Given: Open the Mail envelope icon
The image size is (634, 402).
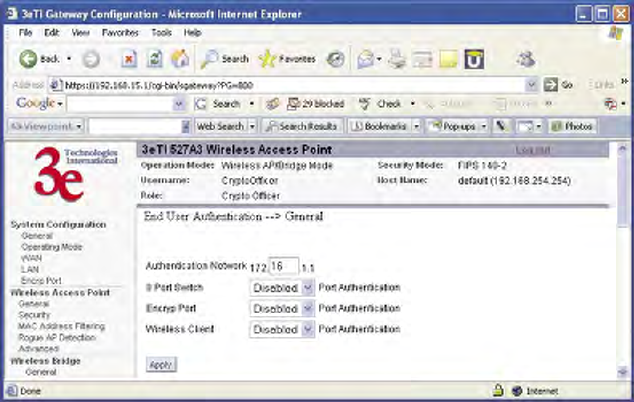Looking at the screenshot, I should coord(366,59).
